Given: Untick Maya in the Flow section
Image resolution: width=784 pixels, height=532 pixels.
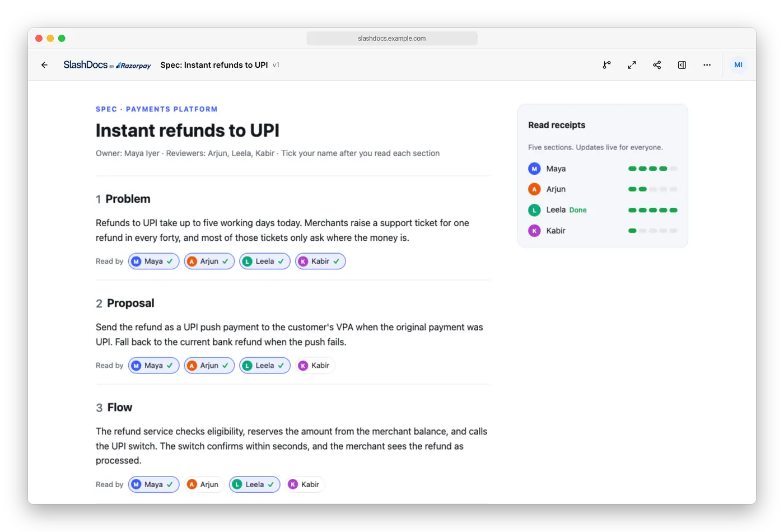Looking at the screenshot, I should pos(153,484).
